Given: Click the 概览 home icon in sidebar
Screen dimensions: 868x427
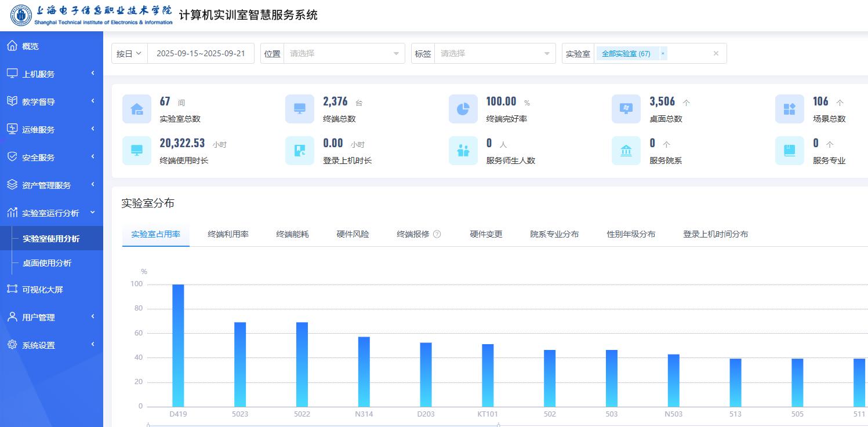Looking at the screenshot, I should [x=12, y=46].
